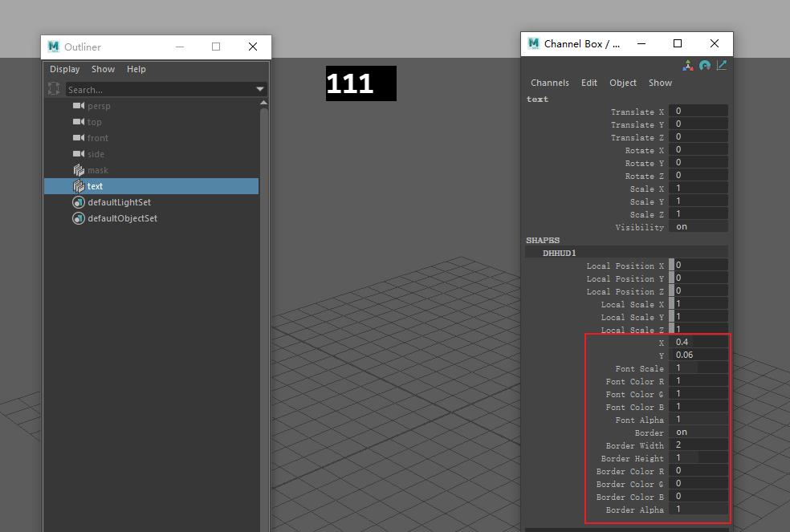Maximize the Channel Box window

678,44
